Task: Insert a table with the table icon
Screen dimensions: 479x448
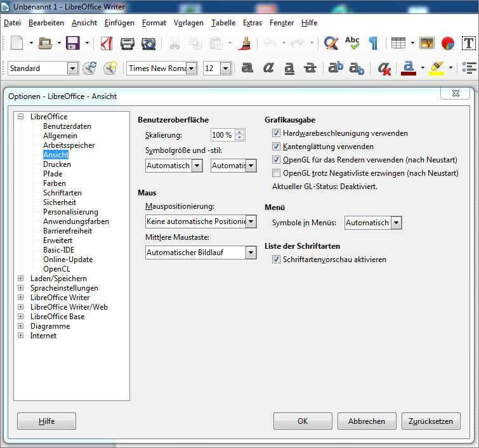Action: tap(398, 43)
